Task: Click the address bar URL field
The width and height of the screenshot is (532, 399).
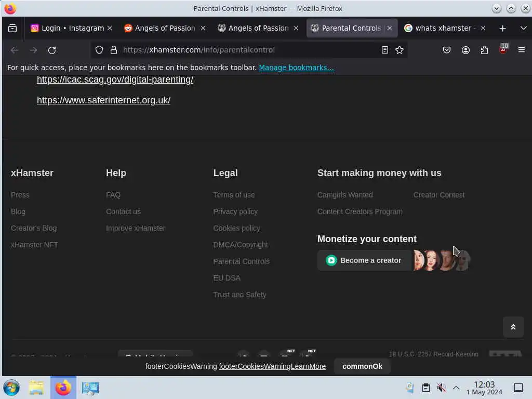Action: (249, 50)
